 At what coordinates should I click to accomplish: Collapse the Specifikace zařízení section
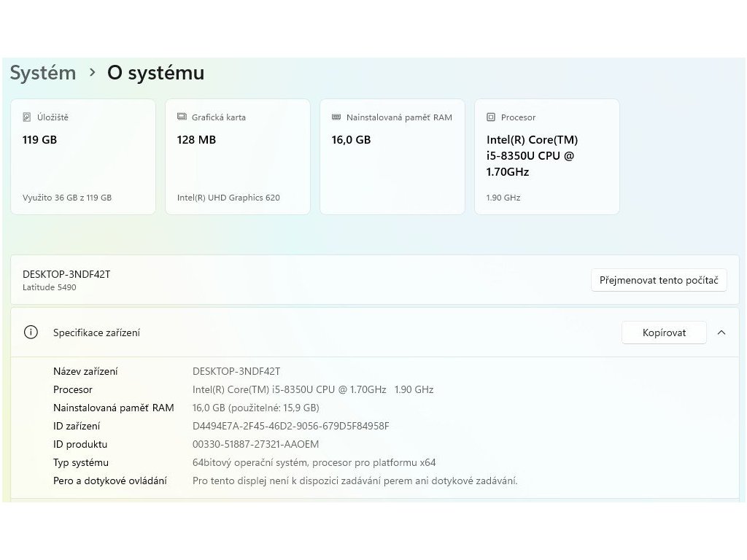point(721,332)
